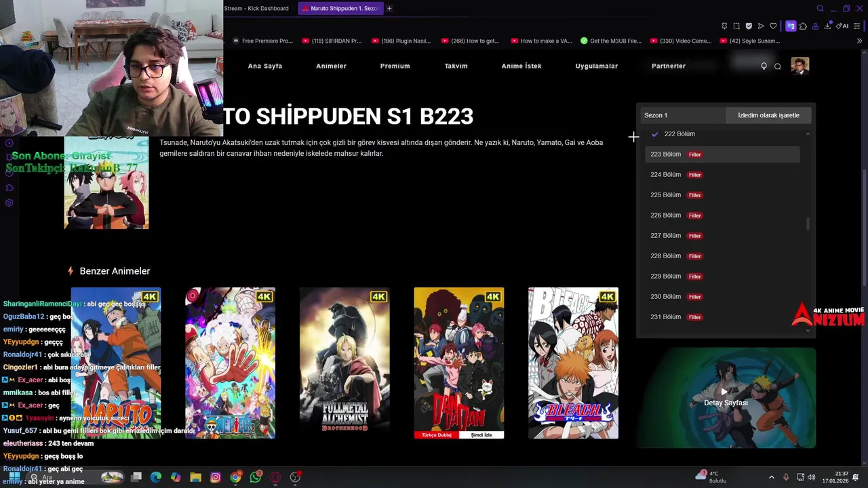
Task: Click the episode list scroll-up arrow
Action: [808, 134]
